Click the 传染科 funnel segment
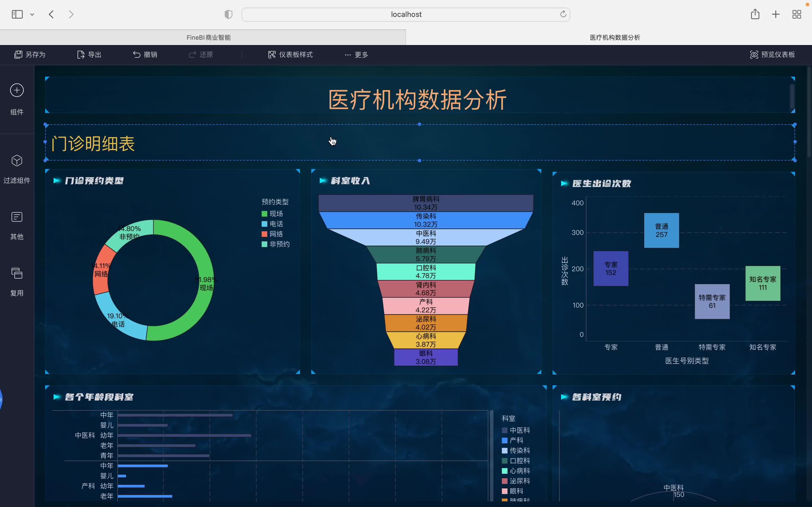 pos(425,220)
